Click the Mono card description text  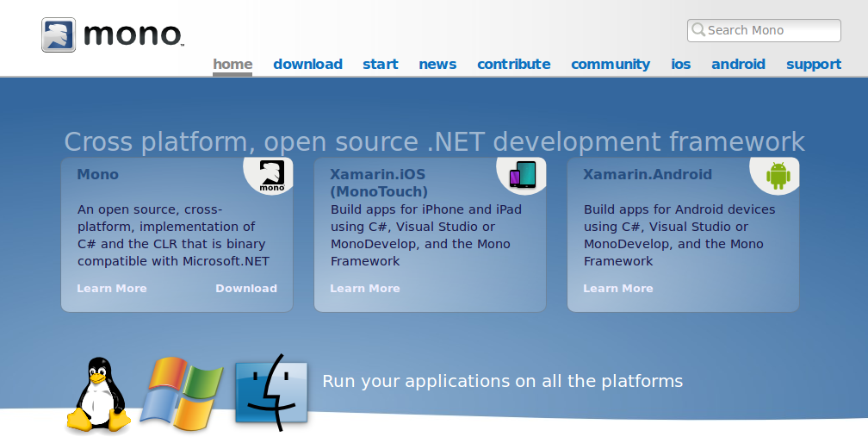[173, 235]
